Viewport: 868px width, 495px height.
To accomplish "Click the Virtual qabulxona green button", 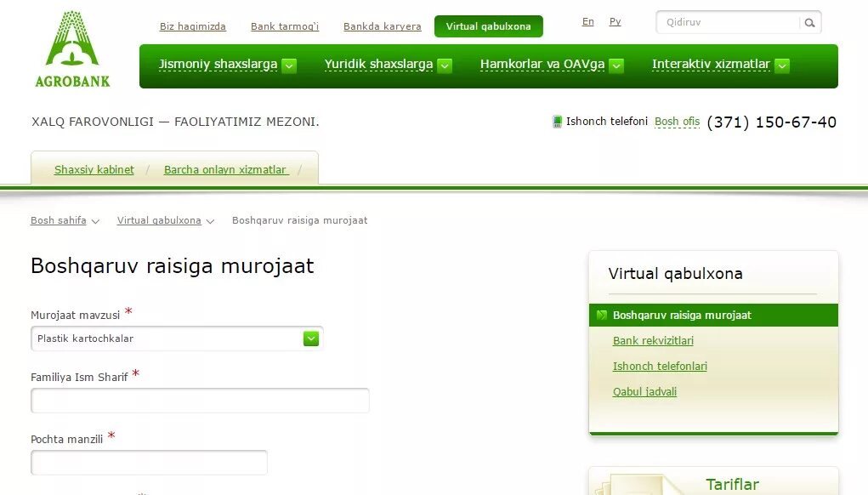I will pyautogui.click(x=488, y=26).
